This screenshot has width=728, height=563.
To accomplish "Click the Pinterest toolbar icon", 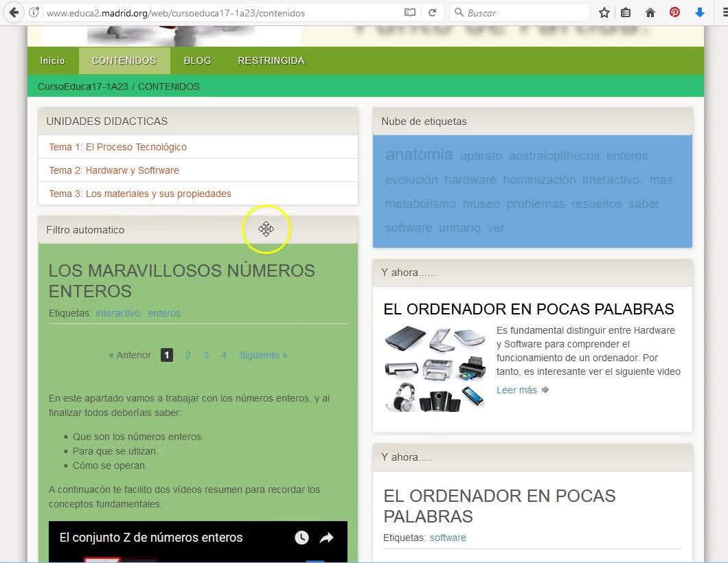I will 674,12.
